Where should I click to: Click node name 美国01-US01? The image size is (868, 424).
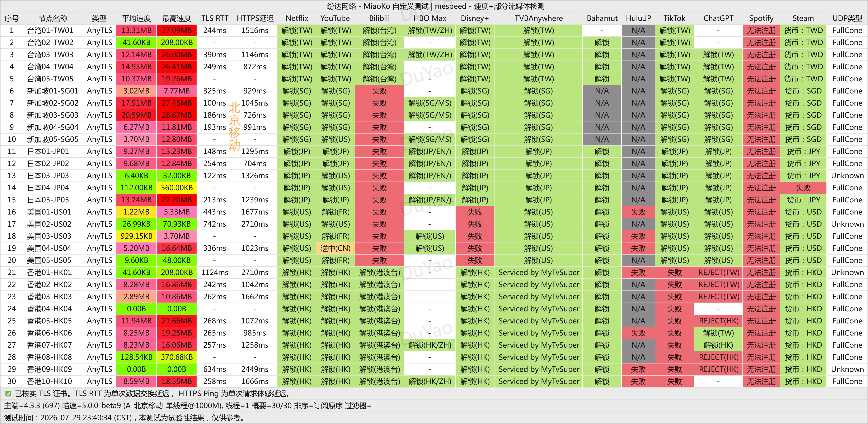[x=49, y=212]
